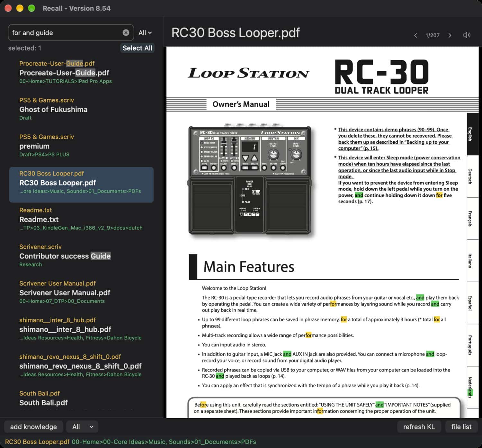This screenshot has width=482, height=448.
Task: Select the shimano_revo_nexus_8_shift_0.pdf result
Action: (81, 365)
